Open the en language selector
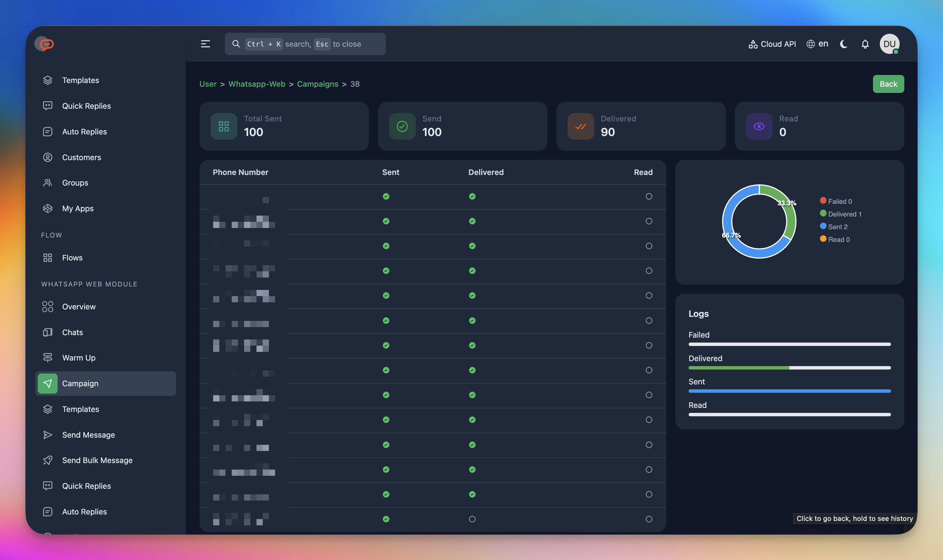943x560 pixels. click(817, 44)
